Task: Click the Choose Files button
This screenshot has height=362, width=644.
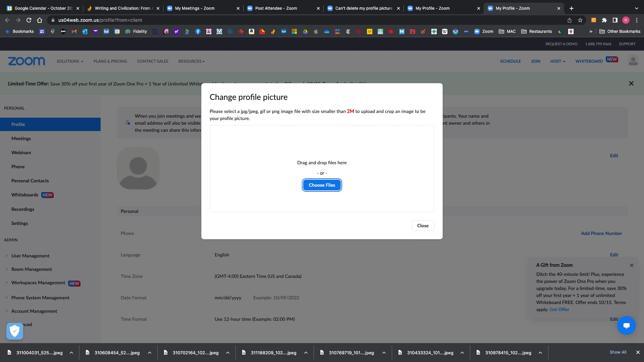Action: [322, 185]
